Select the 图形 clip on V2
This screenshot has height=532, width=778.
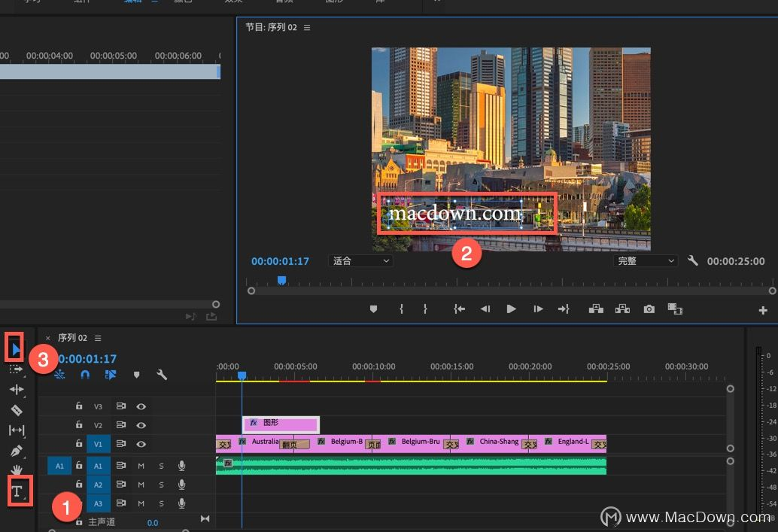[281, 424]
